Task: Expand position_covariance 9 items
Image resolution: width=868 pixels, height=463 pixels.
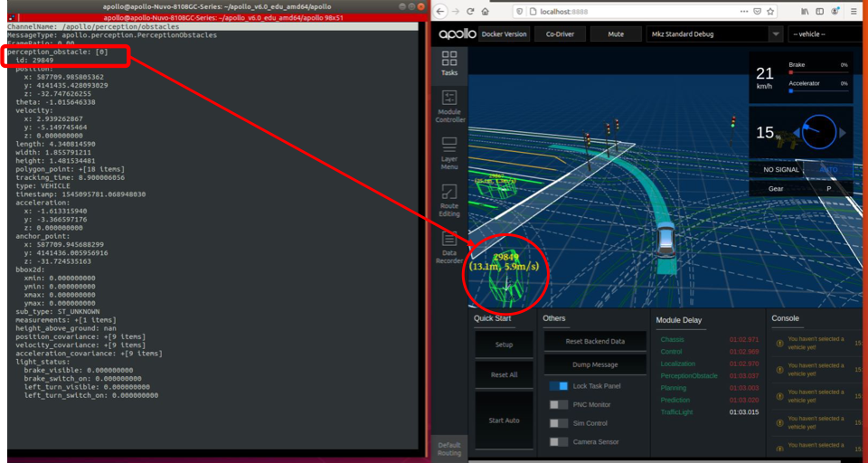Action: (80, 336)
